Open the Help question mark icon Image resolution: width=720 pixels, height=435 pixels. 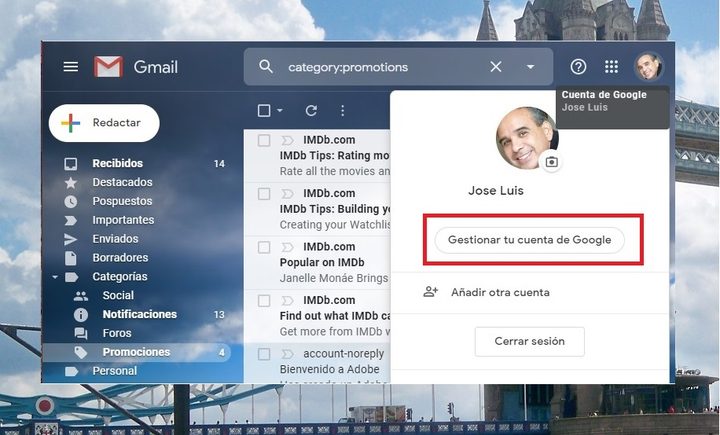click(578, 67)
